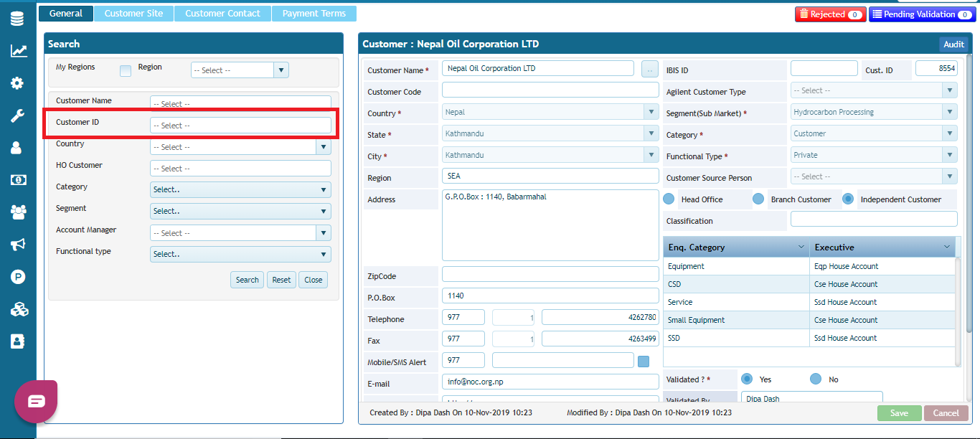Screen dimensions: 980x439
Task: Open the Functional Type dropdown showing Private
Action: click(874, 155)
